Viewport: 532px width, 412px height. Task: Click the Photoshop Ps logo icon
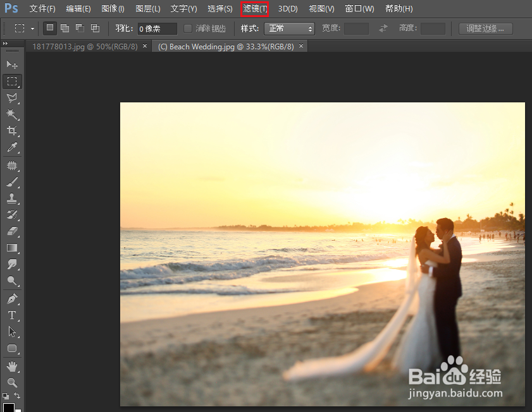(11, 8)
